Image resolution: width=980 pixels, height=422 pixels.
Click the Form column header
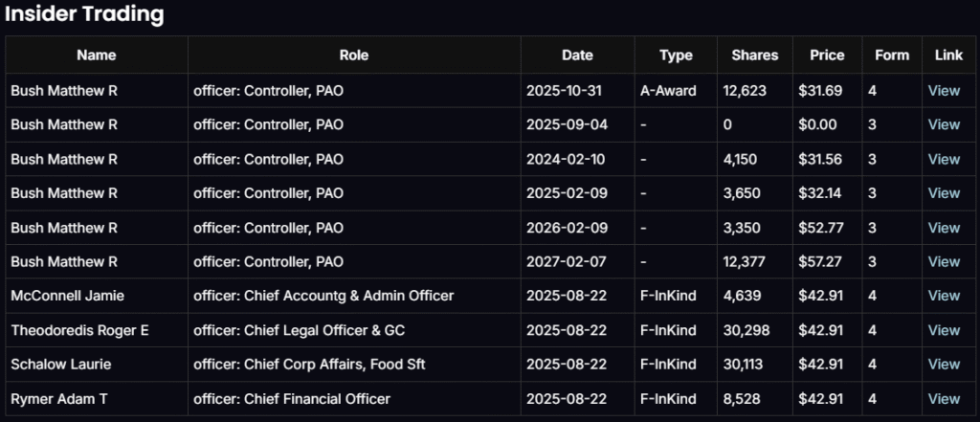(892, 56)
